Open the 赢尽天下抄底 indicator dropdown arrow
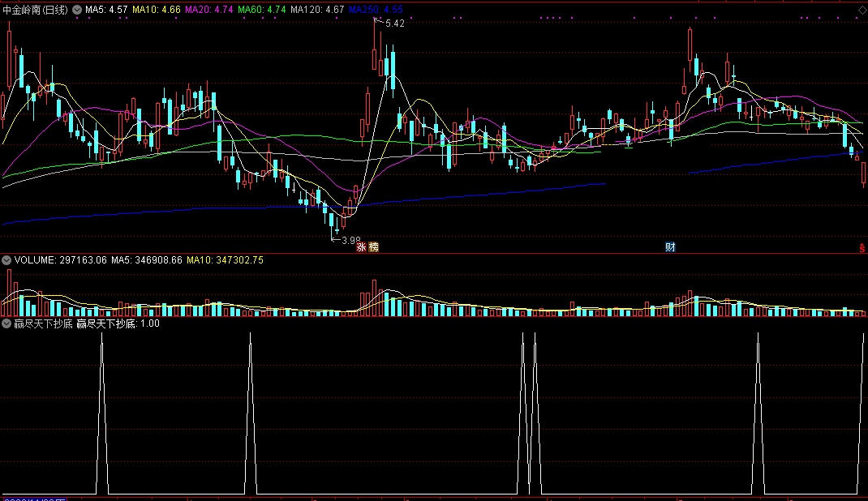Viewport: 868px width, 501px height. click(6, 323)
